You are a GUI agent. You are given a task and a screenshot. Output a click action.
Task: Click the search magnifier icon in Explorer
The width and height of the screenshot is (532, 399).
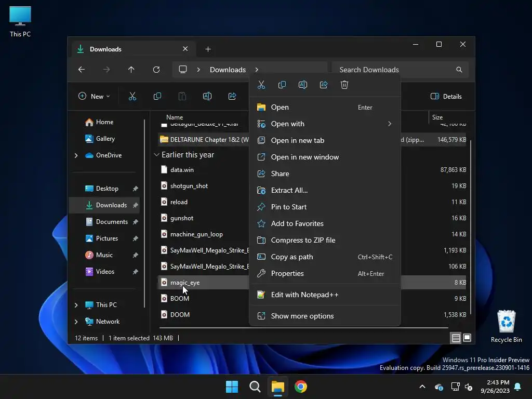point(459,70)
